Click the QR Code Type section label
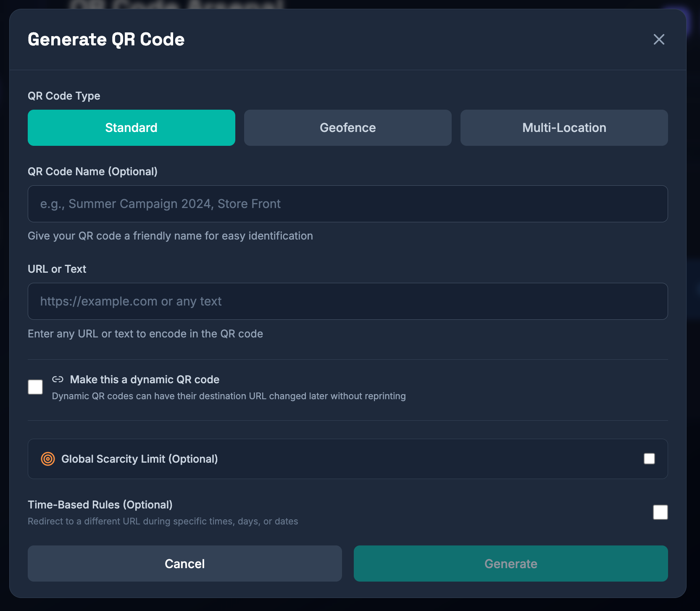This screenshot has width=700, height=611. pyautogui.click(x=64, y=96)
